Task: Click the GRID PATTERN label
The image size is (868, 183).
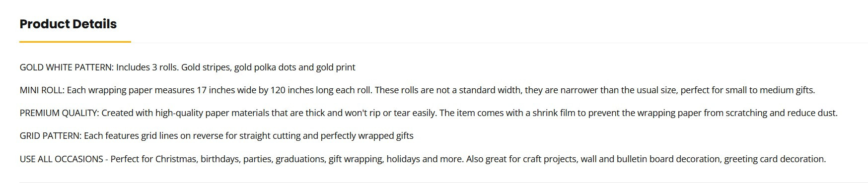Action: tap(51, 136)
